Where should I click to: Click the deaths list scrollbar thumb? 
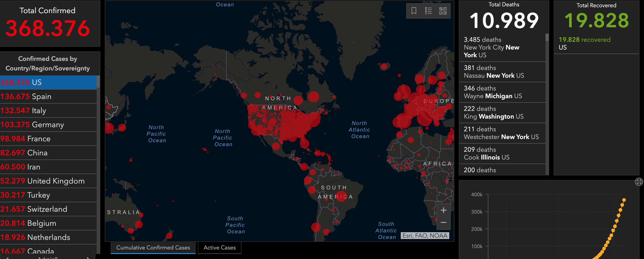tap(547, 37)
